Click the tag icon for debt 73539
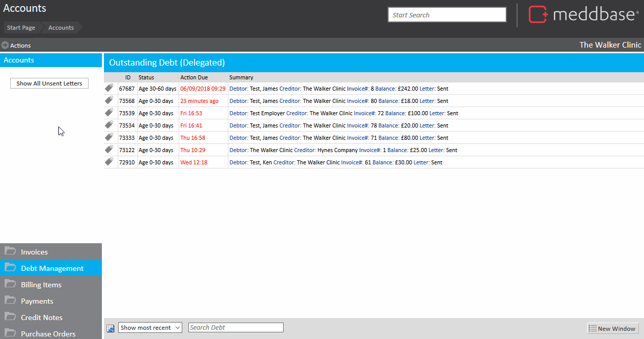 (109, 113)
